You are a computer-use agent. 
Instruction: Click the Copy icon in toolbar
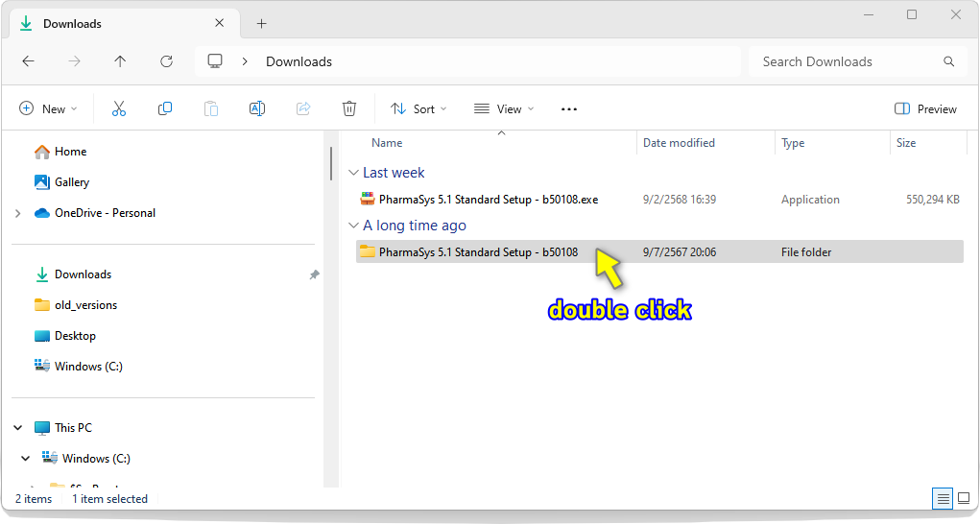[165, 108]
